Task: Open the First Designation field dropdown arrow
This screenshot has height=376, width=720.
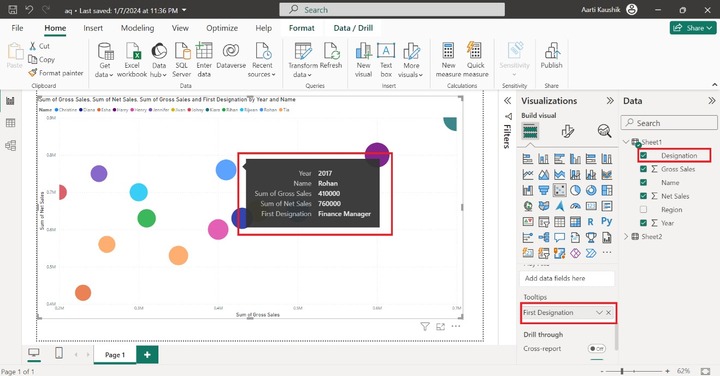Action: pyautogui.click(x=599, y=313)
